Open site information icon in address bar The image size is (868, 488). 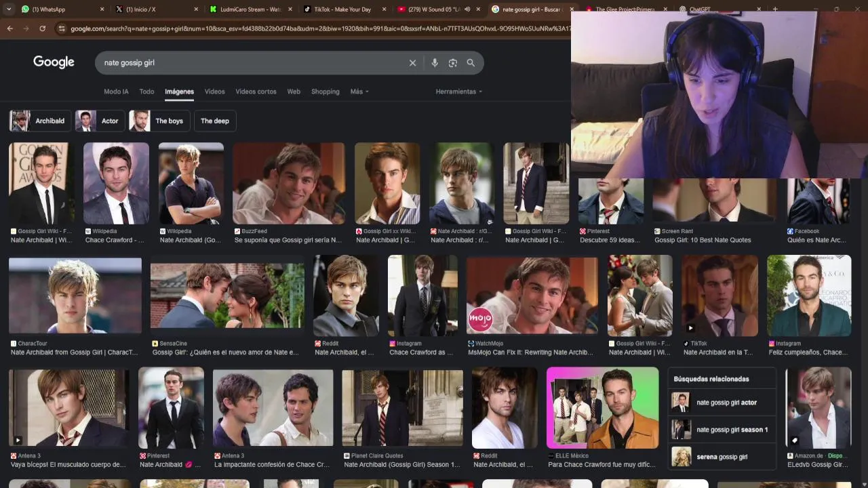[62, 28]
